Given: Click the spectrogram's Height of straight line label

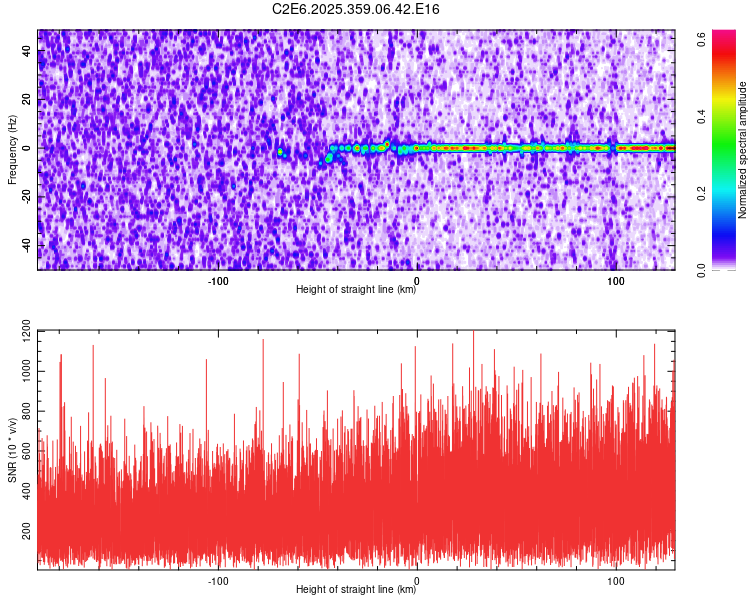Looking at the screenshot, I should pos(356,289).
